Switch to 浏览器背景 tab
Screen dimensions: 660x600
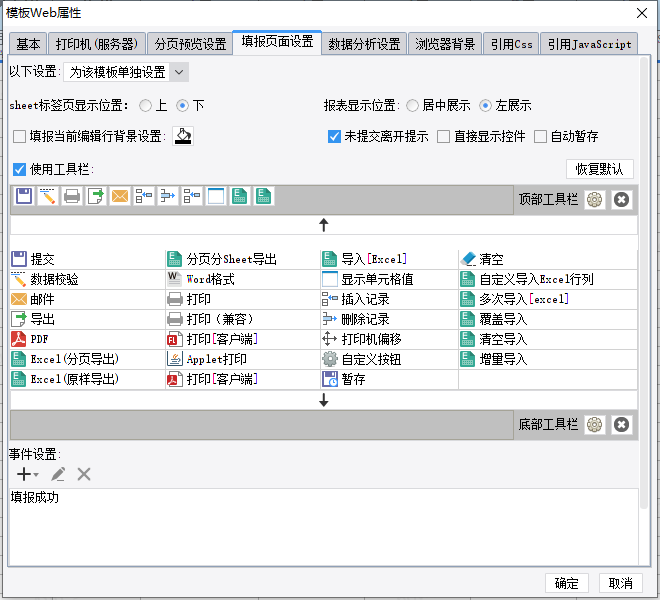pos(445,44)
